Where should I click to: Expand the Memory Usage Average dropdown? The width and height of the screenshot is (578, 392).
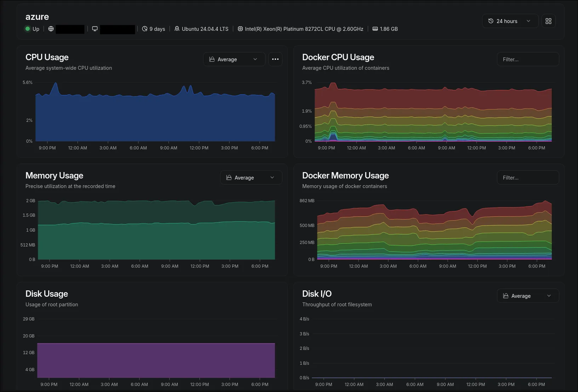pos(251,178)
